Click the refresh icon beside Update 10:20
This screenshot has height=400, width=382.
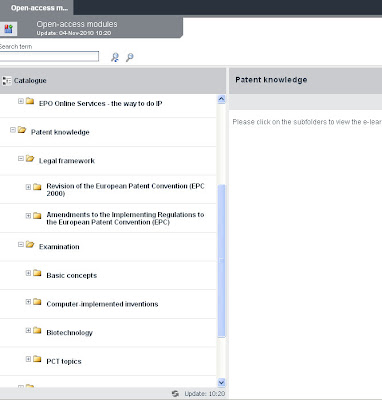175,394
